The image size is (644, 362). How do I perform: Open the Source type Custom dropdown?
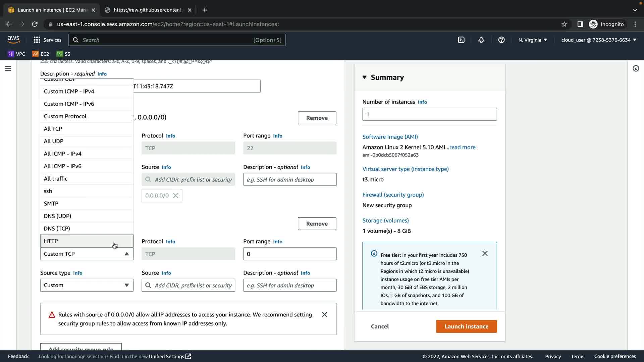pyautogui.click(x=87, y=285)
